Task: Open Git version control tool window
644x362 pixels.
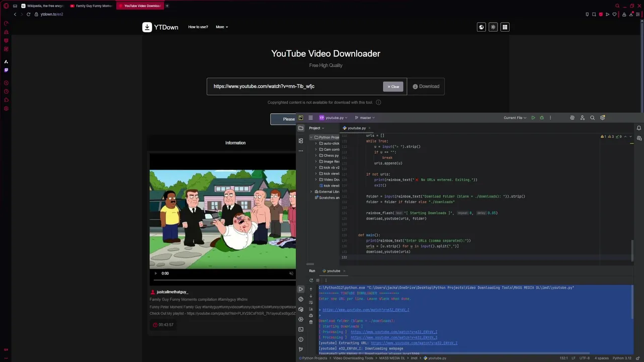Action: pos(301,349)
